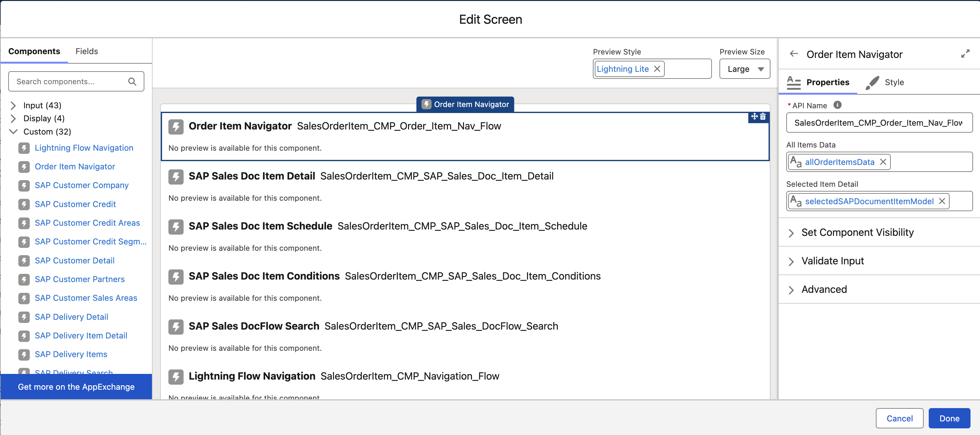Click the Order Item Navigator icon in sidebar list
Screen dimensions: 980x435
24,167
